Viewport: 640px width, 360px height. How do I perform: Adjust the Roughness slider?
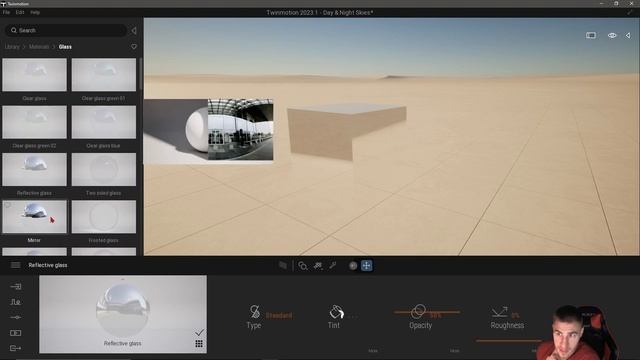pyautogui.click(x=509, y=340)
